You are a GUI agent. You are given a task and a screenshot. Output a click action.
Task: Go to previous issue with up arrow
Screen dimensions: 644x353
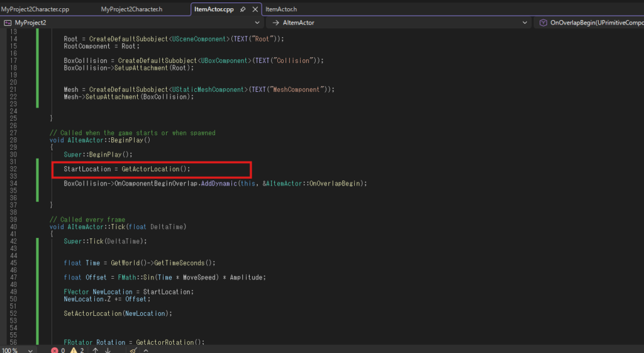pos(95,349)
